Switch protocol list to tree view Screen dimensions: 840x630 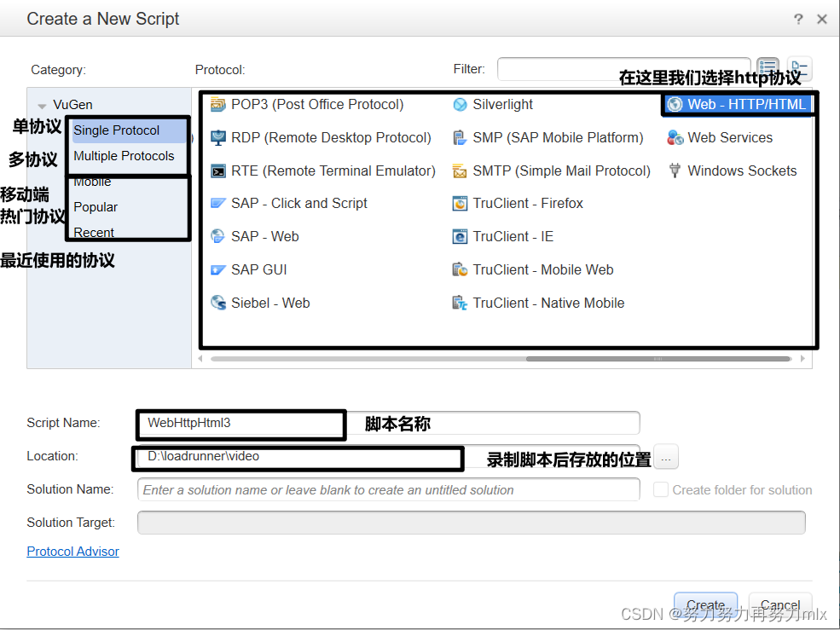[x=799, y=68]
